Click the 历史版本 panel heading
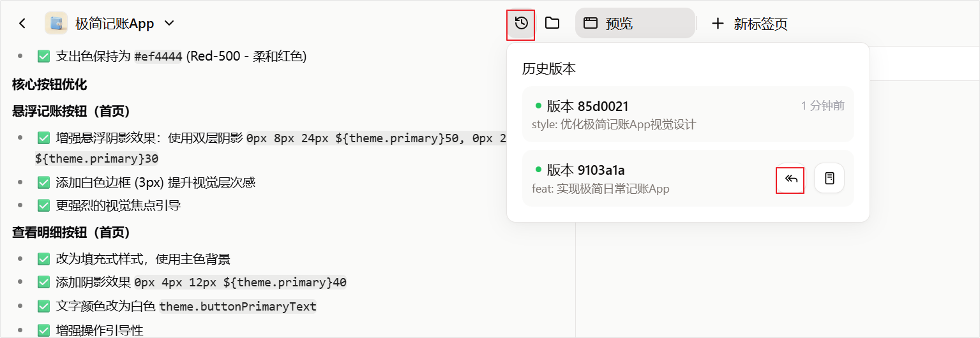 pos(549,68)
